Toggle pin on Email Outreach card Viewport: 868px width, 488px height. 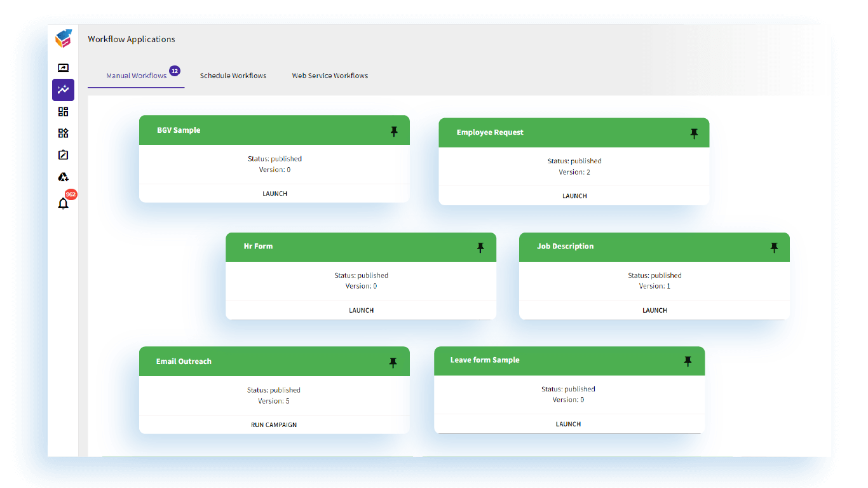(393, 362)
